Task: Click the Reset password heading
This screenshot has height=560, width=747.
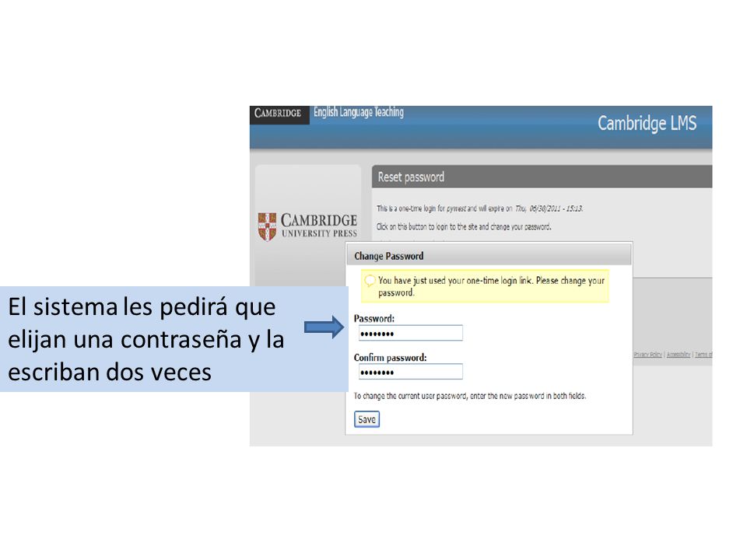Action: 411,177
